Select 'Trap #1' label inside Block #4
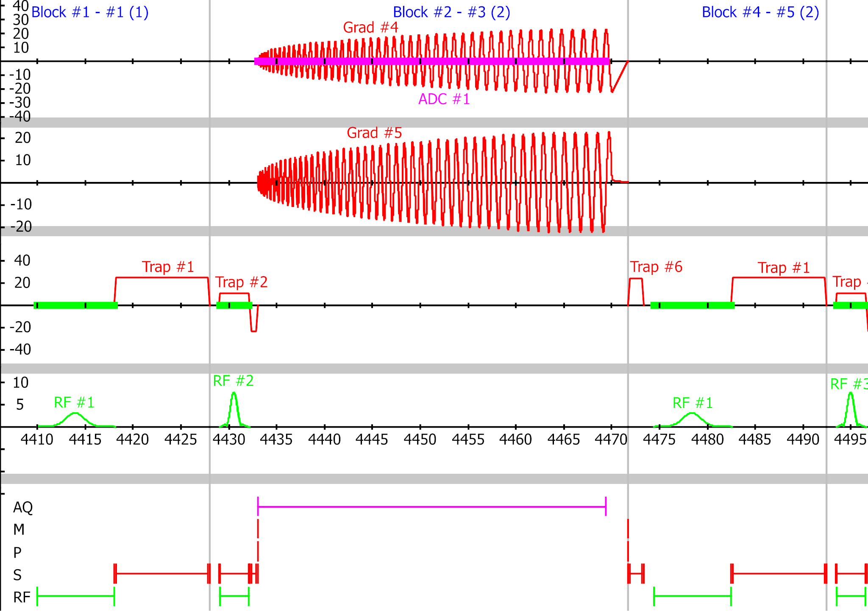Viewport: 868px width, 615px height. (784, 268)
